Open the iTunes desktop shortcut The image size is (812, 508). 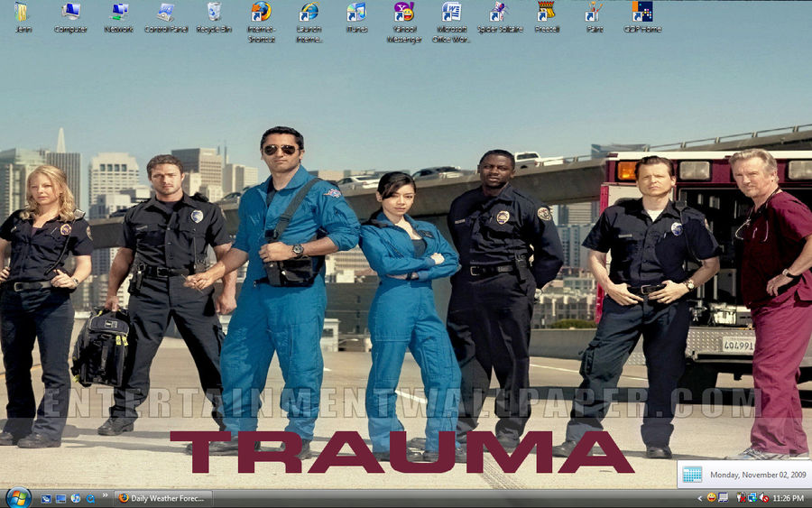coord(356,17)
